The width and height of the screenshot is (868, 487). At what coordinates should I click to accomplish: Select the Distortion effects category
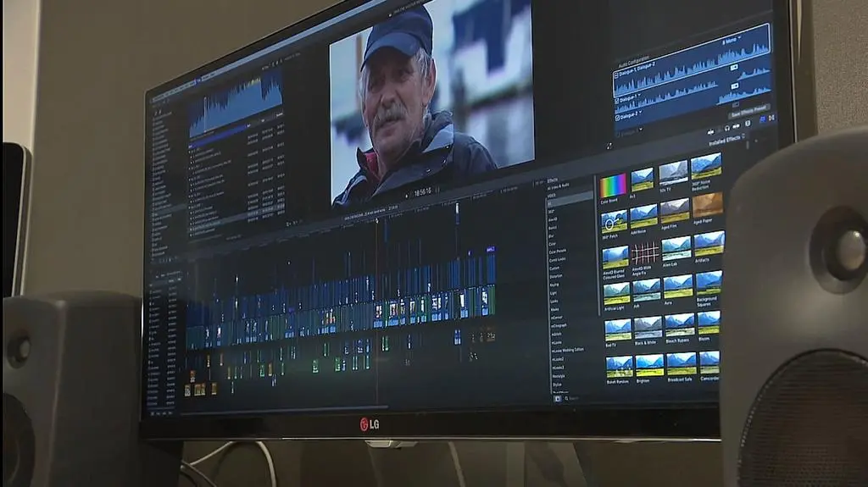click(x=556, y=275)
